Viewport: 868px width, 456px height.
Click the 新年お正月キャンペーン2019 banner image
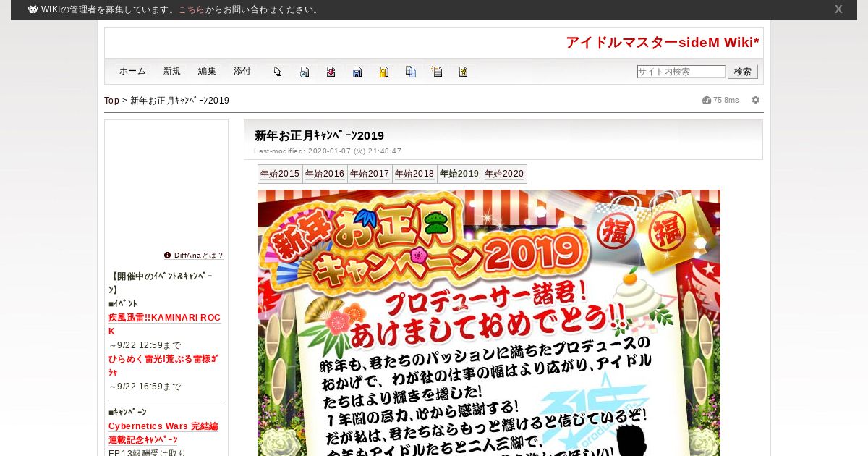click(x=489, y=323)
